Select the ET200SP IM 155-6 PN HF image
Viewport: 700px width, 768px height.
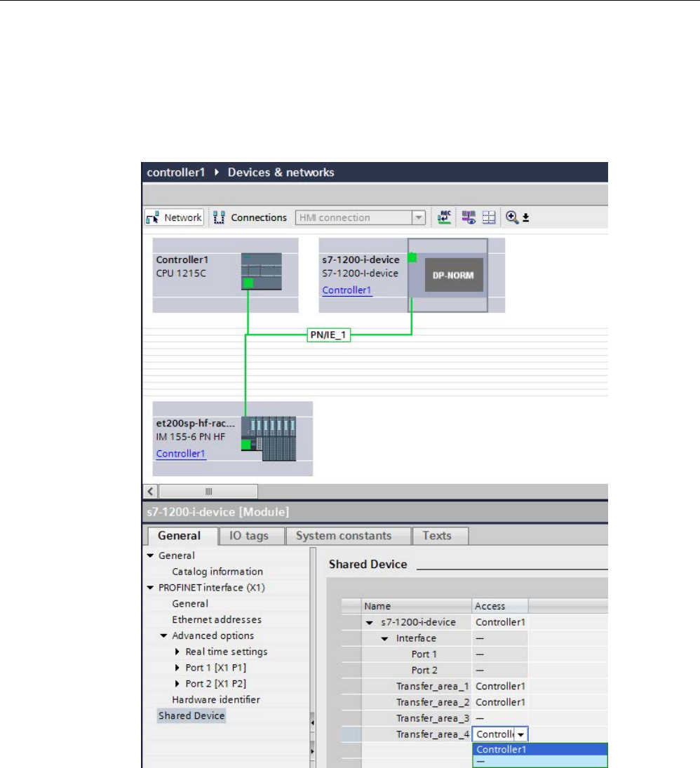tap(269, 438)
